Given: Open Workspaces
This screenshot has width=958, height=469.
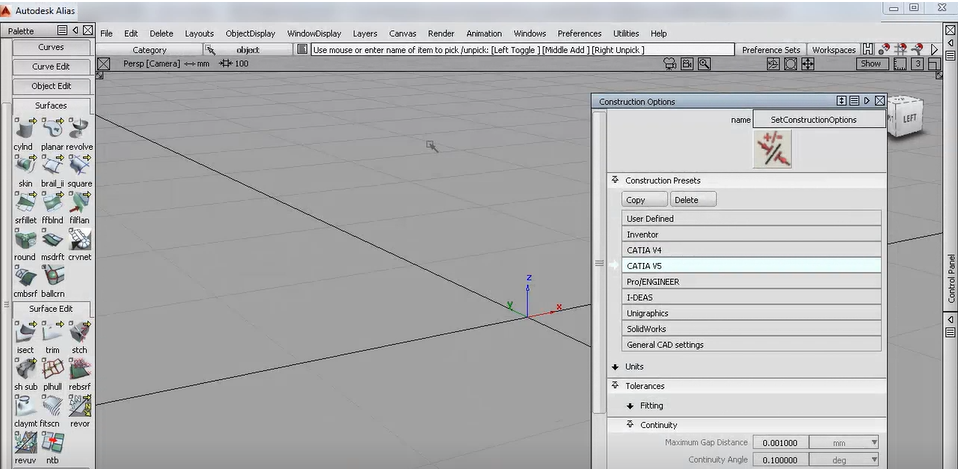Looking at the screenshot, I should click(x=833, y=49).
